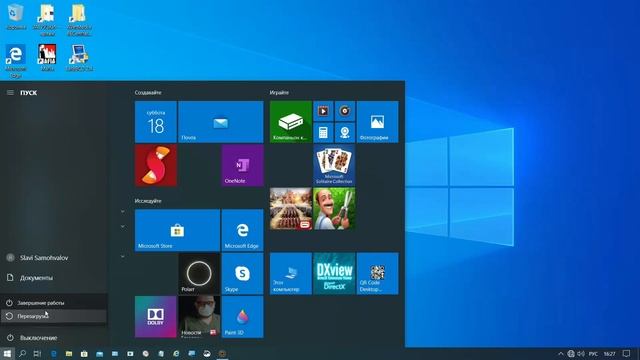Open the Новости news tile
The width and height of the screenshot is (640, 360).
point(199,317)
